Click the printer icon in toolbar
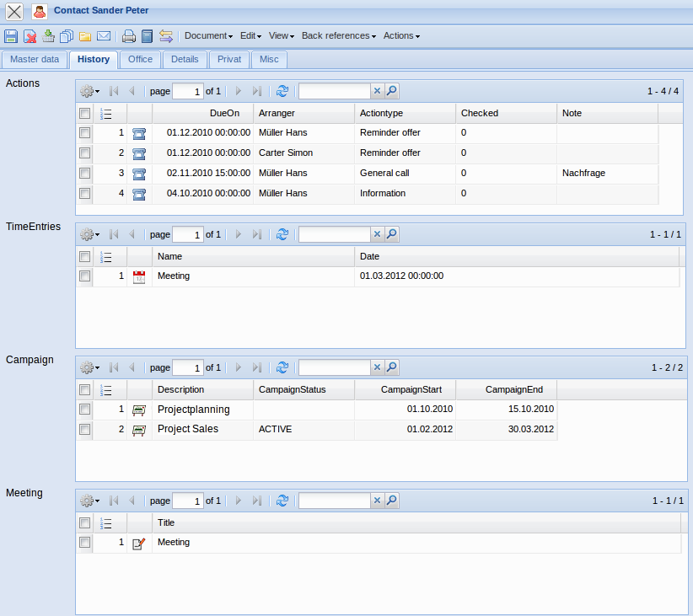Viewport: 693px width, 616px height. [x=128, y=36]
